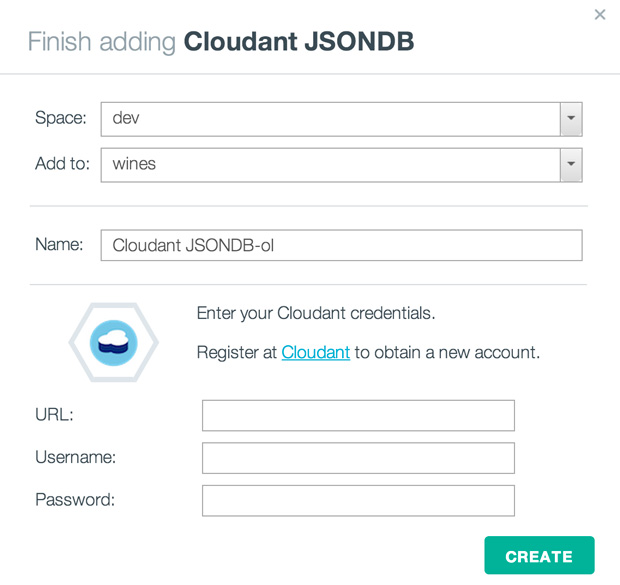Image resolution: width=620 pixels, height=585 pixels.
Task: Open the Cloudant registration link
Action: coord(316,352)
